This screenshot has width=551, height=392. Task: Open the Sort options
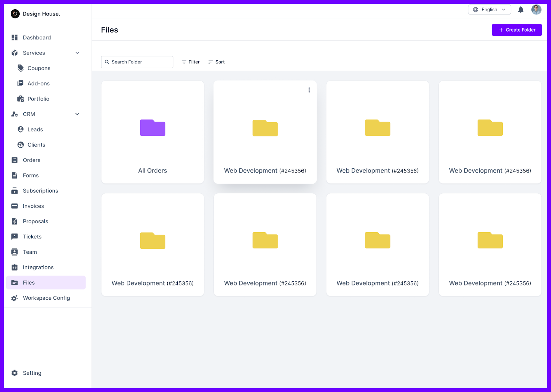[x=217, y=62]
